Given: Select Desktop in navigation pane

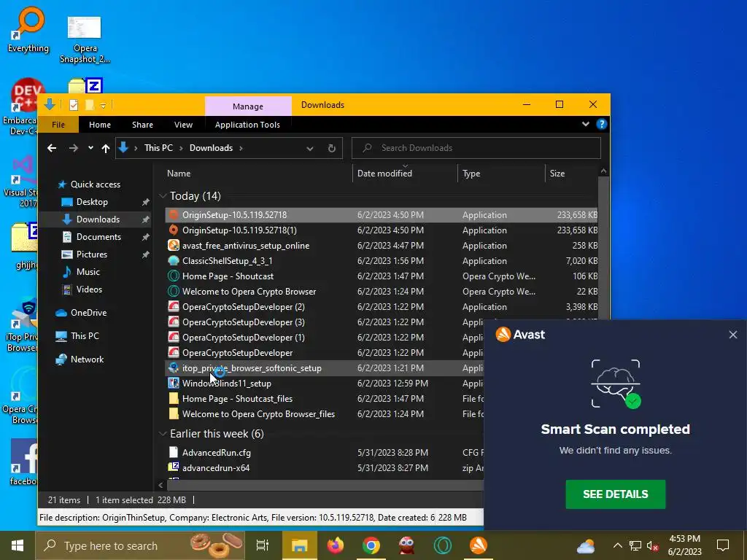Looking at the screenshot, I should 92,202.
